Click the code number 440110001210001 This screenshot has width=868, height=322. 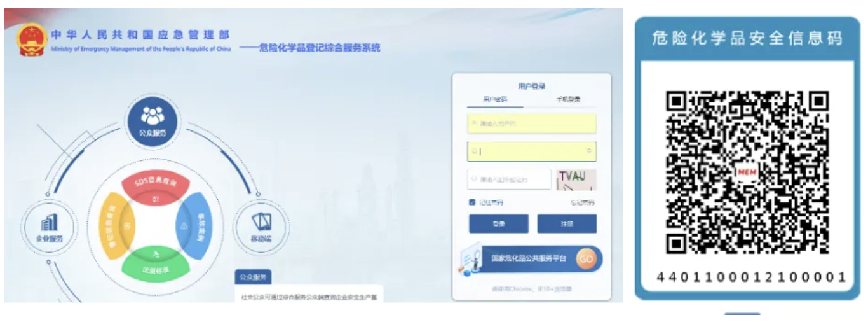tap(751, 277)
